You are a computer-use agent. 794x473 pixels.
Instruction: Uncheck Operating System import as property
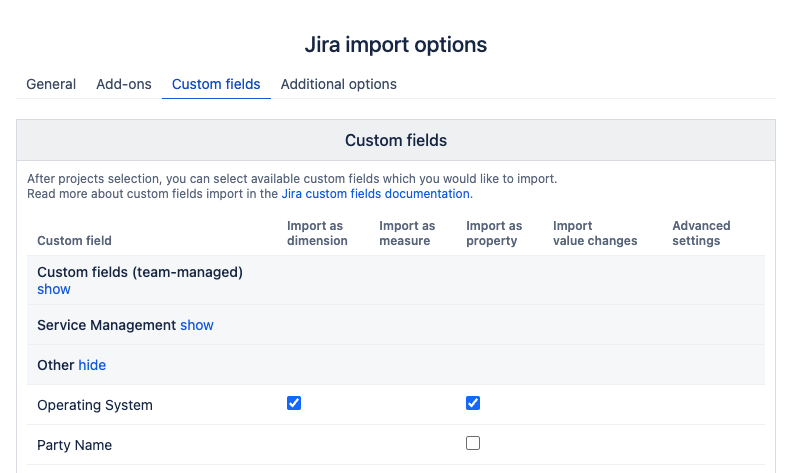(473, 403)
